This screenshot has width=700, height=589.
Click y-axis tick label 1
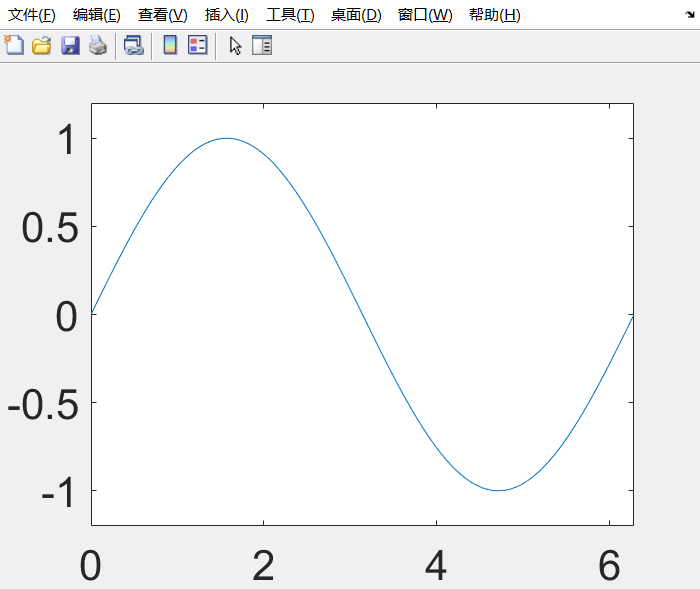pos(67,140)
